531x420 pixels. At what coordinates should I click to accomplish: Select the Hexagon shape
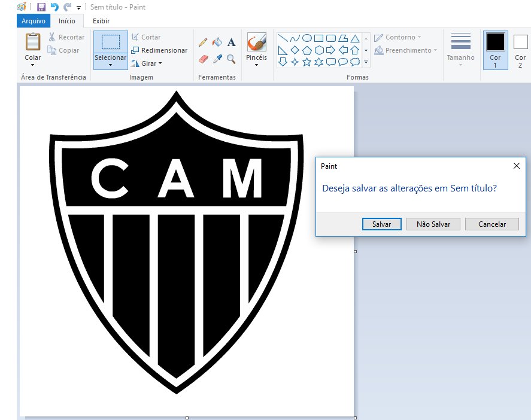[318, 50]
